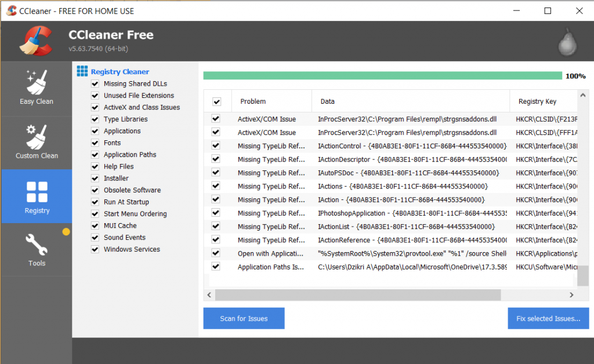Click Fix selected Issues
This screenshot has width=594, height=364.
(548, 318)
